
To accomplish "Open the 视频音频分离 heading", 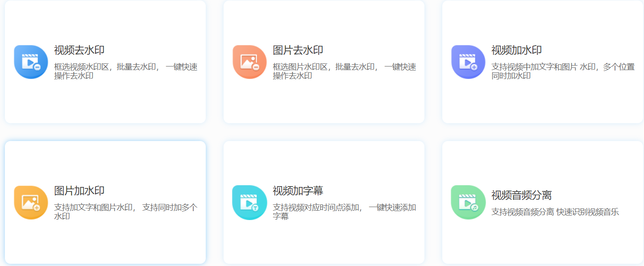I will click(522, 195).
